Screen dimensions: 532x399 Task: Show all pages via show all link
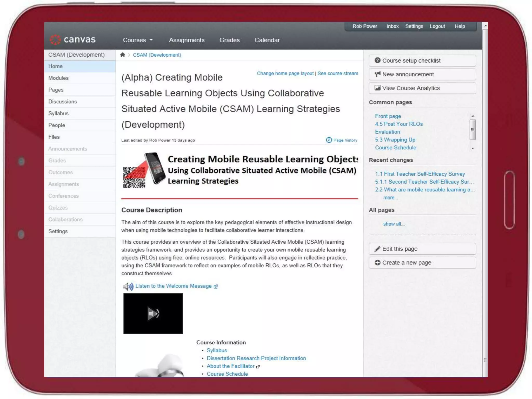pyautogui.click(x=394, y=224)
